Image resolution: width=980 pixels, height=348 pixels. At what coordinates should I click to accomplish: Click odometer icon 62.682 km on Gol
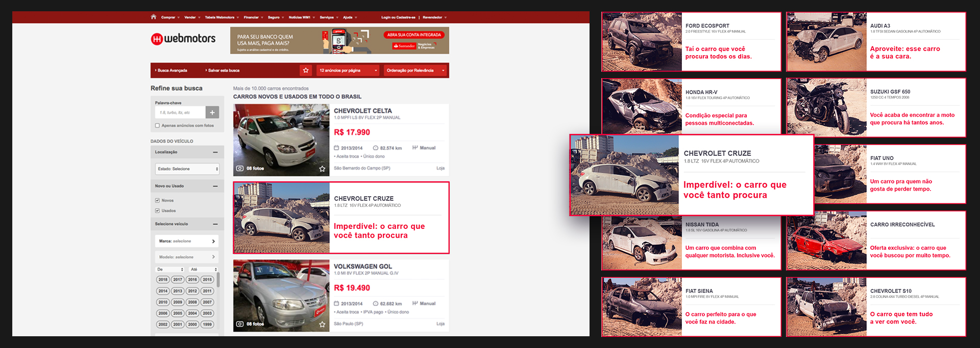pyautogui.click(x=376, y=304)
